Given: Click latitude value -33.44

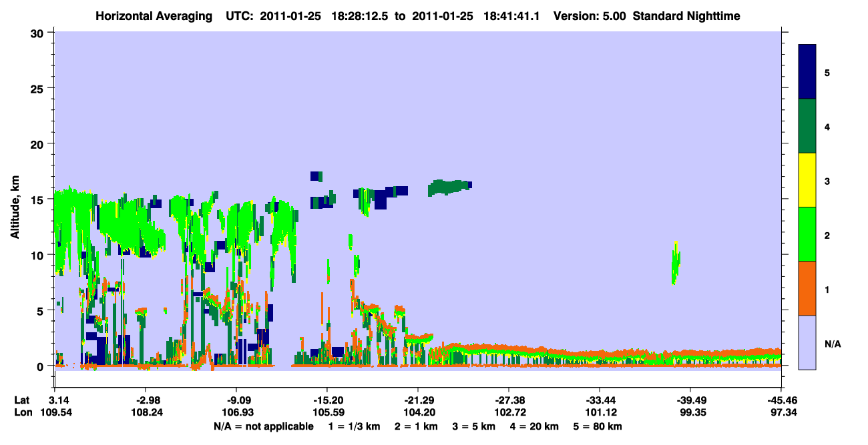Looking at the screenshot, I should (600, 400).
